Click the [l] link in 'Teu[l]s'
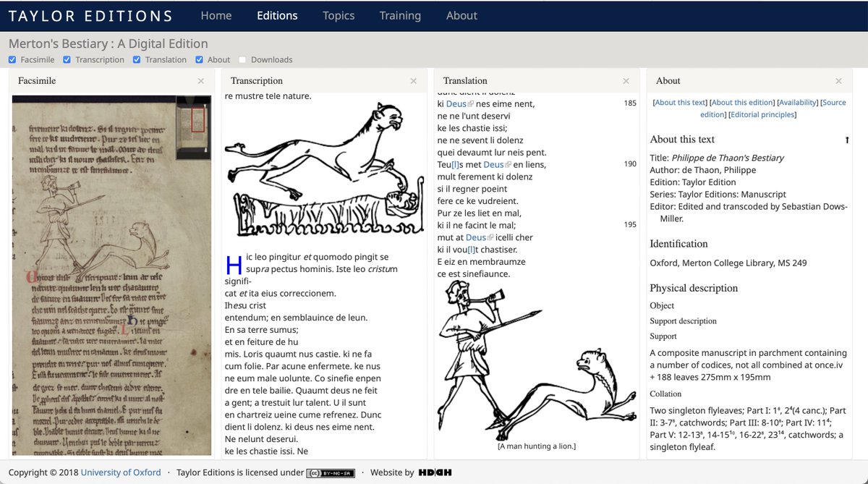The image size is (868, 484). pos(455,165)
